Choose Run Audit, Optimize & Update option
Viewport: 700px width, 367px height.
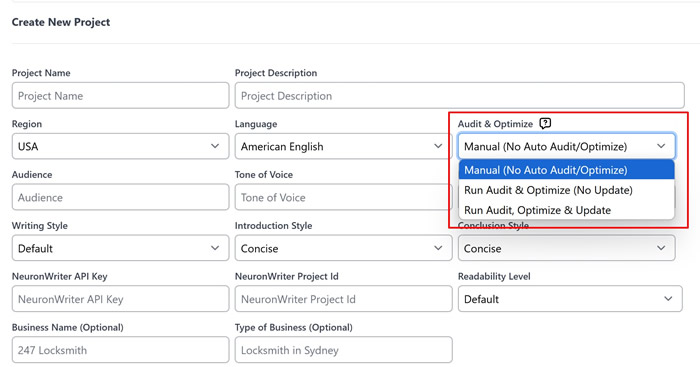567,210
